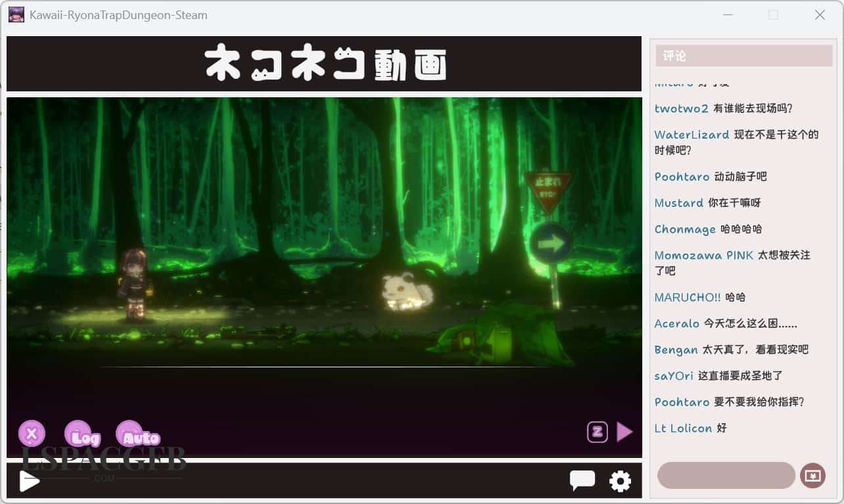Click the yen donation button
Viewport: 844px width, 504px height.
point(812,476)
